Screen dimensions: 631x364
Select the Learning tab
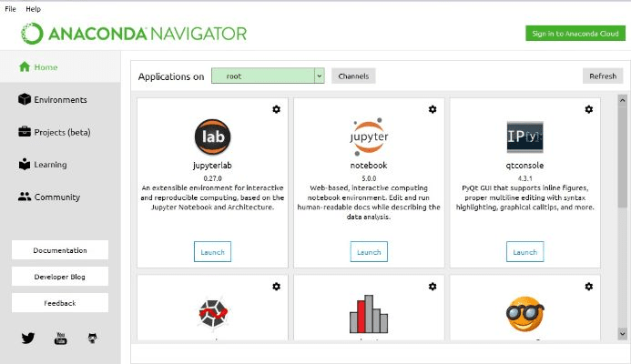click(50, 165)
